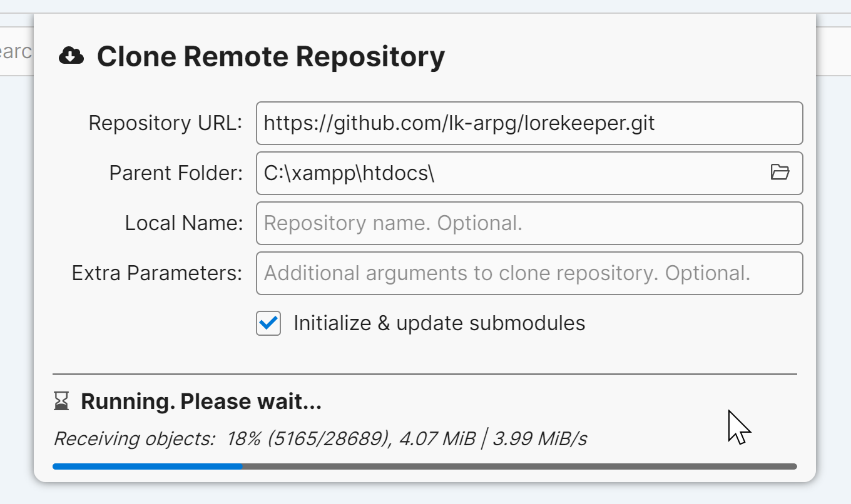Uncheck the Initialize & update submodules checkbox
The image size is (851, 504).
[268, 323]
